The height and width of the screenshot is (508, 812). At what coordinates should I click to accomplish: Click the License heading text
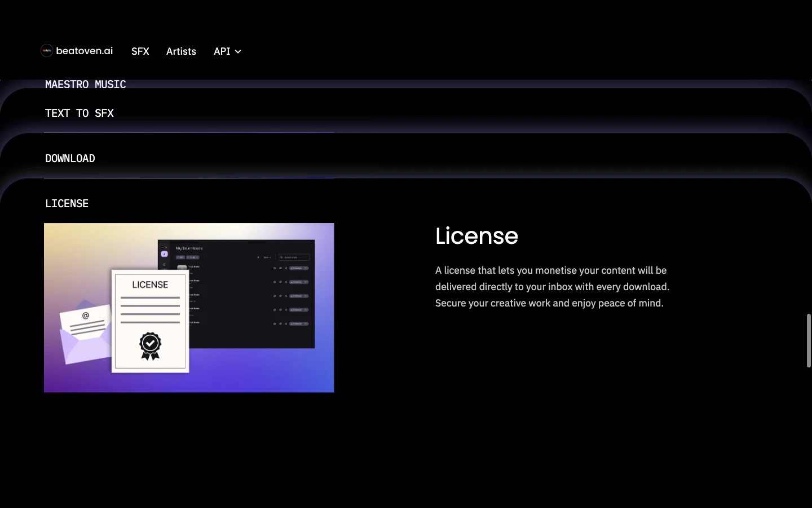[x=476, y=236]
